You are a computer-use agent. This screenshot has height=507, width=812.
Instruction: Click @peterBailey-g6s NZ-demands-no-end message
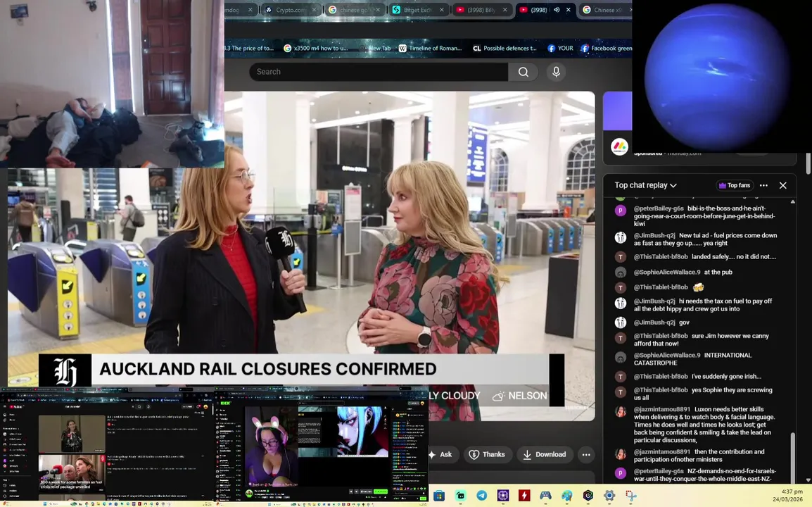pyautogui.click(x=705, y=475)
